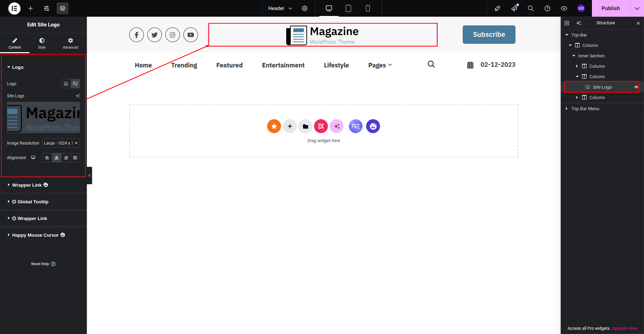Image resolution: width=644 pixels, height=334 pixels.
Task: Hide the Site Logo element
Action: [x=636, y=87]
